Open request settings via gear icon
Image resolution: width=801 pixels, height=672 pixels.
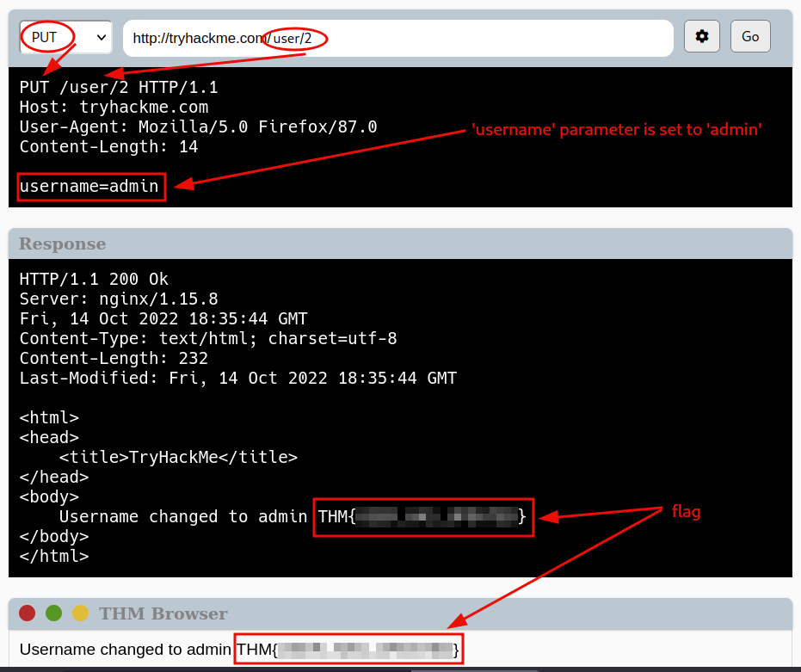701,36
